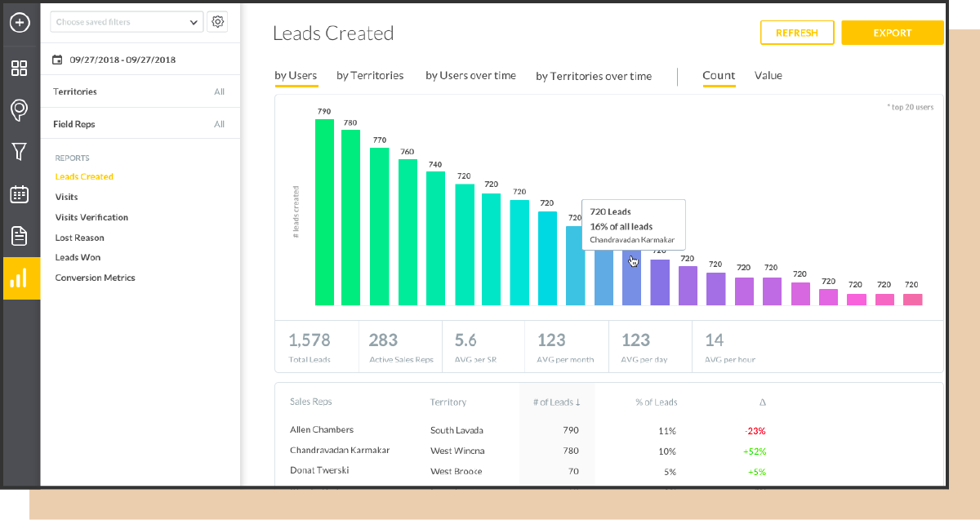Switch view to Count mode
Viewport: 980px width, 520px height.
(718, 75)
